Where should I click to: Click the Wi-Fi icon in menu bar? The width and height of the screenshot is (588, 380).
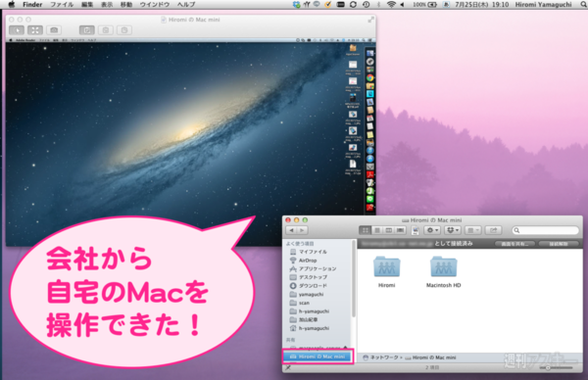391,5
